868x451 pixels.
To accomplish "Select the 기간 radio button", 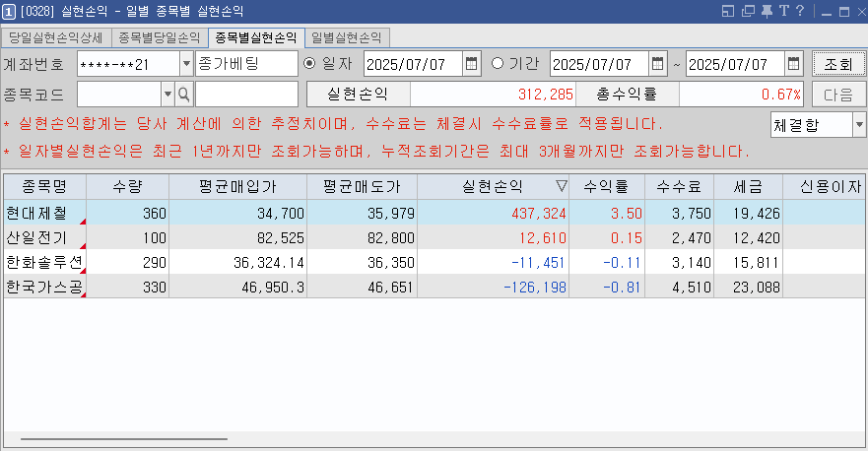I will (498, 64).
